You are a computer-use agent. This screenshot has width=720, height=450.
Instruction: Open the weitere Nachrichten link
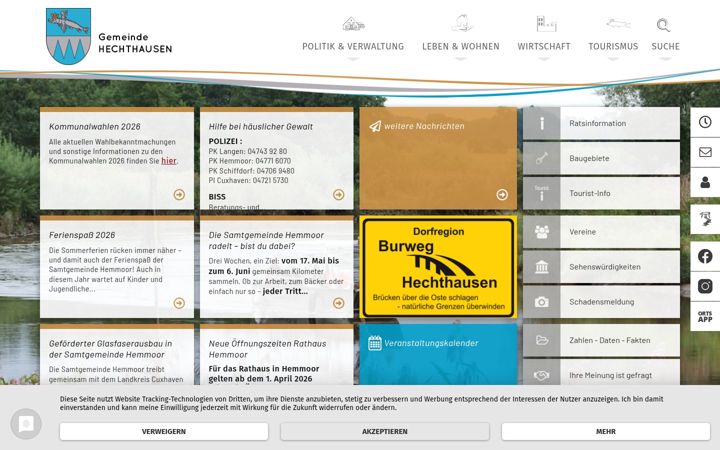coord(424,126)
